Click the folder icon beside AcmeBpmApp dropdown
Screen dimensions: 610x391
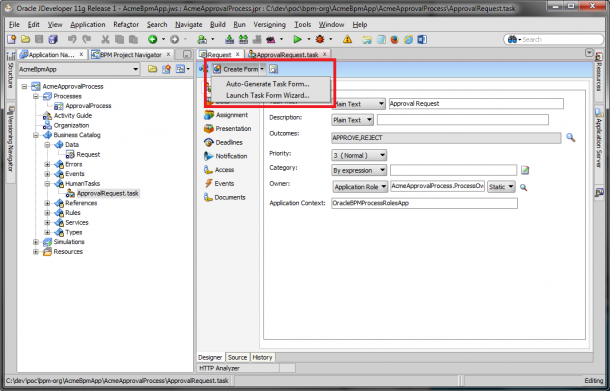(152, 69)
